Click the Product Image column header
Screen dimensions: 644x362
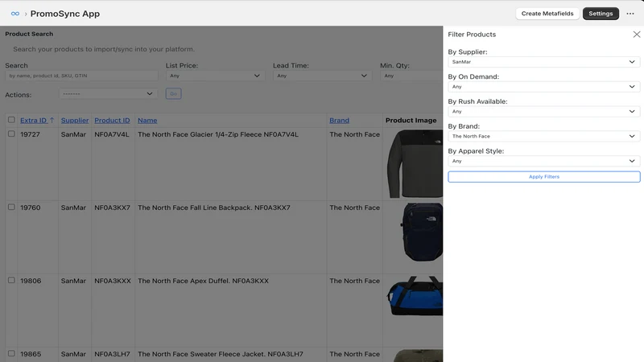[x=411, y=120]
